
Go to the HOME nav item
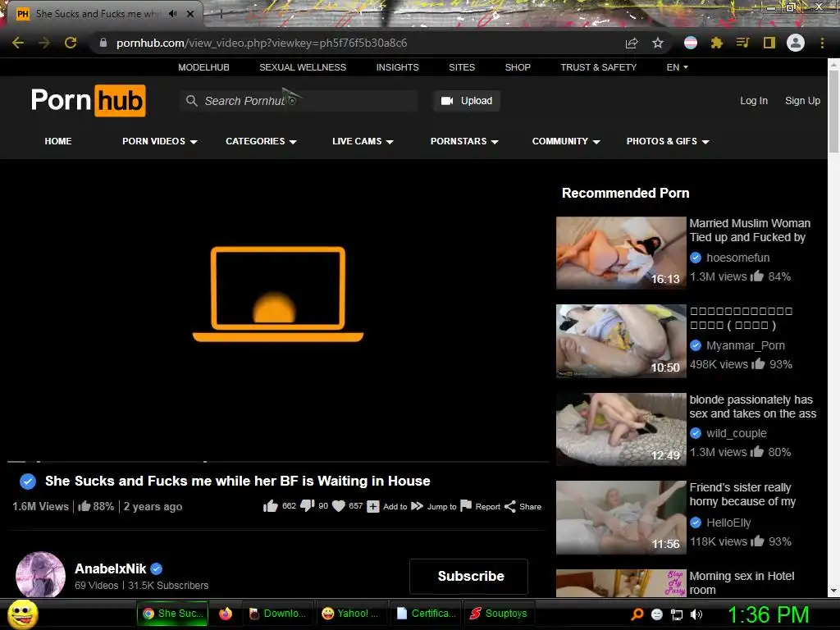(58, 141)
